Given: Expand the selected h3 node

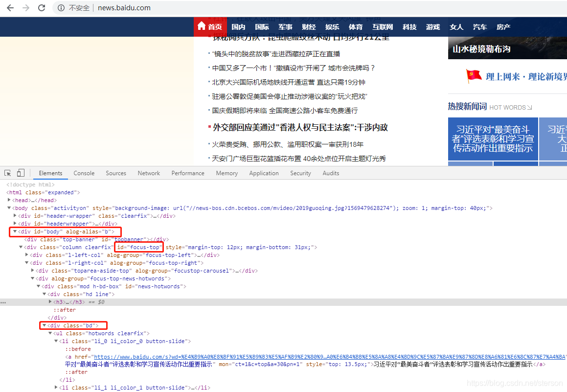Looking at the screenshot, I should click(50, 302).
